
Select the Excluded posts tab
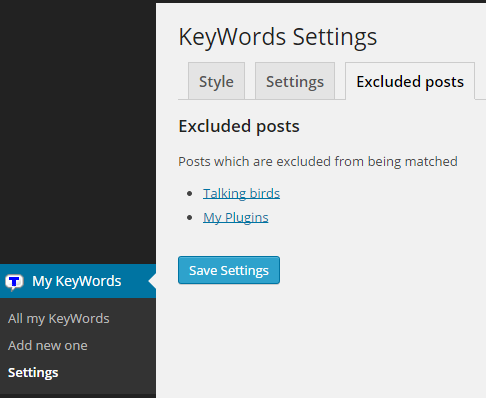[x=410, y=81]
